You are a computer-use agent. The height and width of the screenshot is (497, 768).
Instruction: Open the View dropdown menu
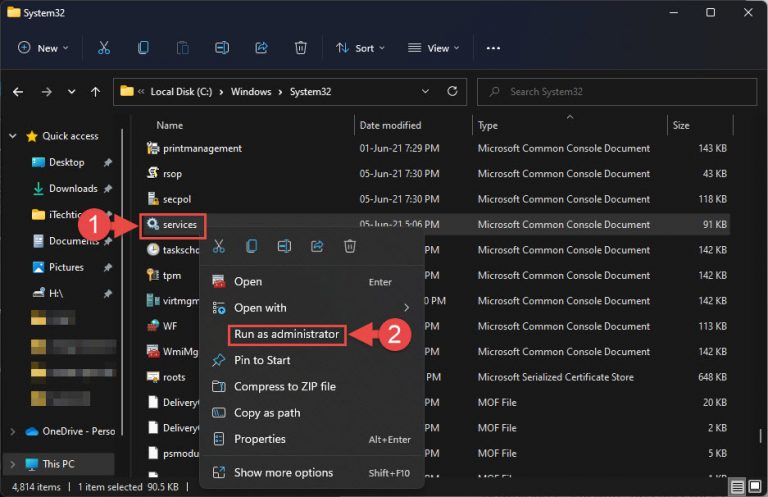coord(433,48)
